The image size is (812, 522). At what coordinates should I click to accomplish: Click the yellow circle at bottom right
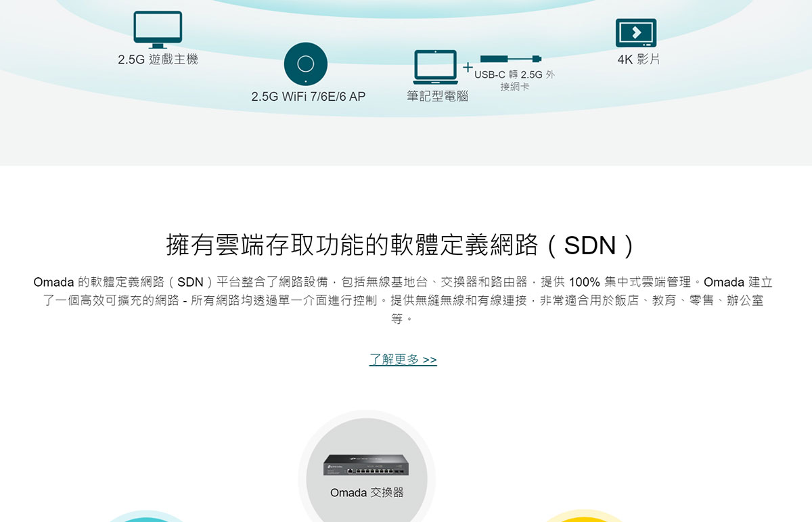click(585, 517)
